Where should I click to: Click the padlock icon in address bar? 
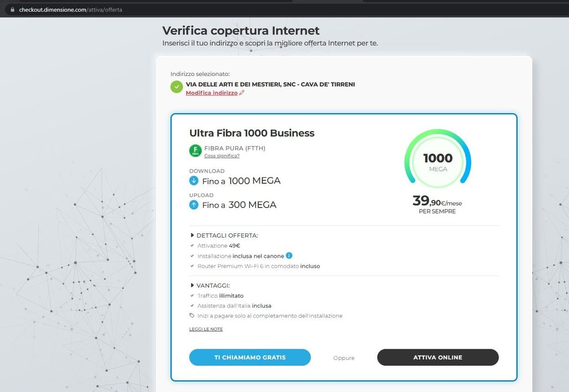click(12, 10)
